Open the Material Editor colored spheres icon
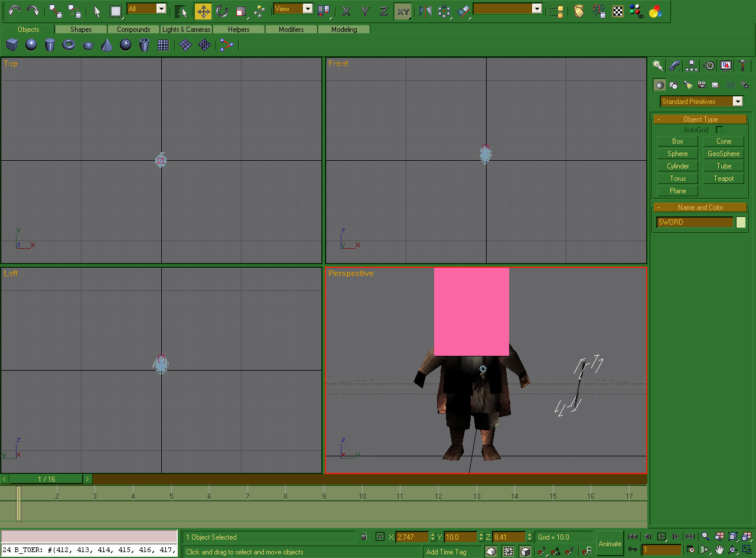Image resolution: width=756 pixels, height=558 pixels. click(x=655, y=11)
